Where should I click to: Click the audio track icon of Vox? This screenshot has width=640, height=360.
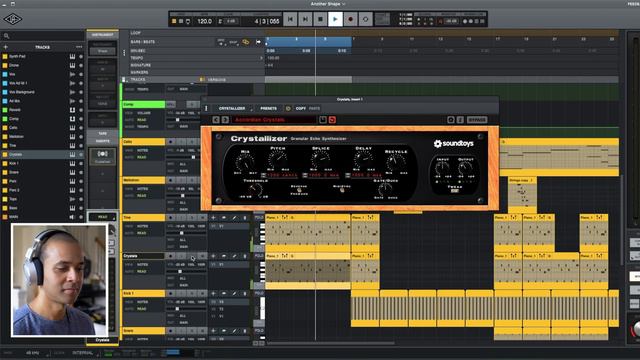[x=72, y=74]
